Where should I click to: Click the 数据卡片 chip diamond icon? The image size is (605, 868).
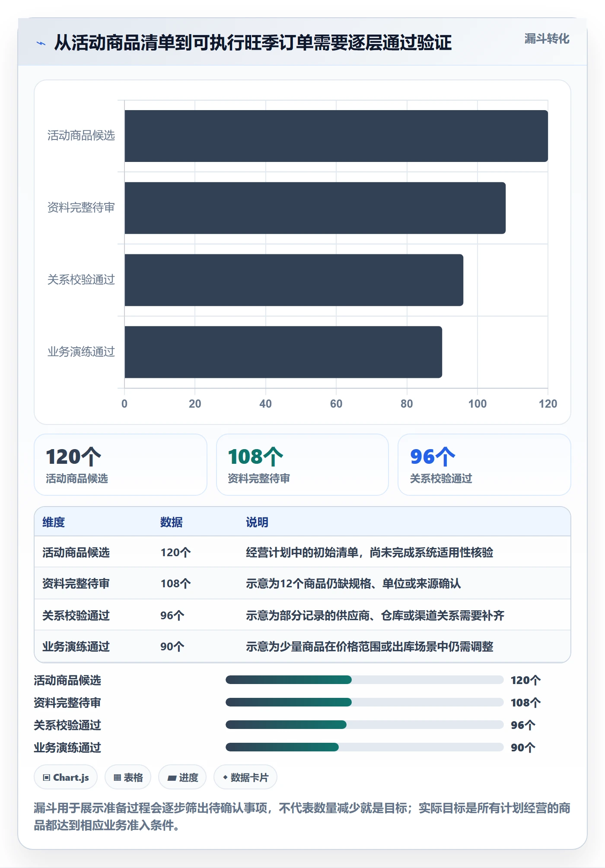pyautogui.click(x=225, y=777)
